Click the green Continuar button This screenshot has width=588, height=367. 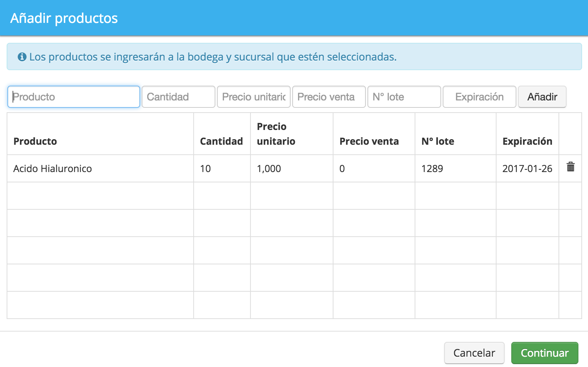point(545,353)
